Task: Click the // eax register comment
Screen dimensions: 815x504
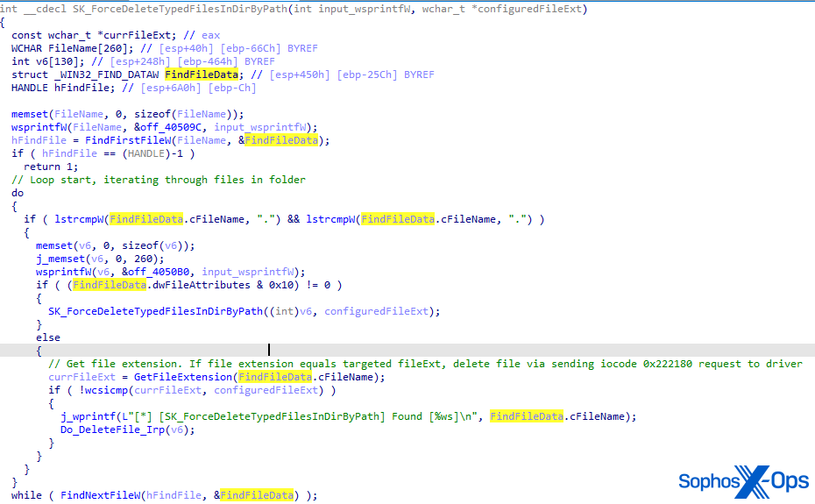Action: (202, 35)
